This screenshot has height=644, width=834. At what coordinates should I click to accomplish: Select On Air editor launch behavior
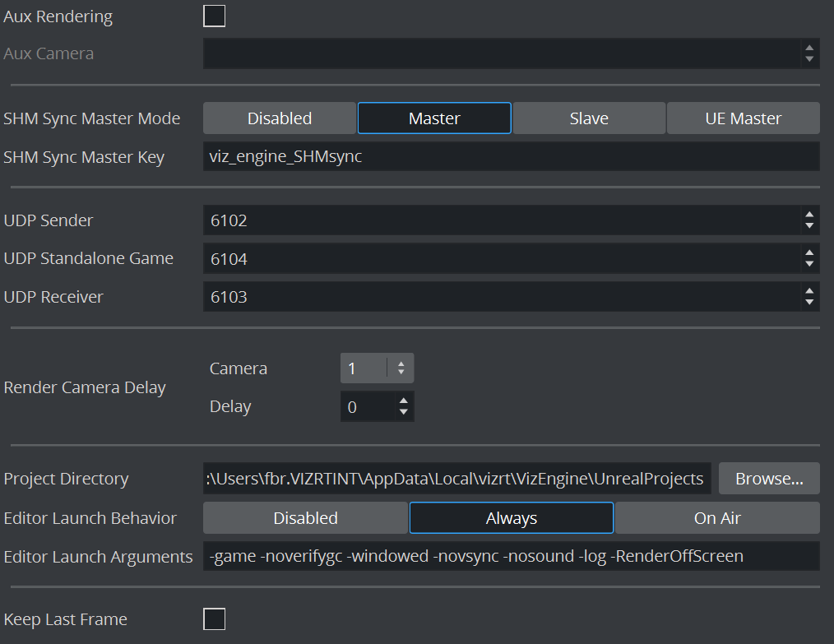pos(717,518)
